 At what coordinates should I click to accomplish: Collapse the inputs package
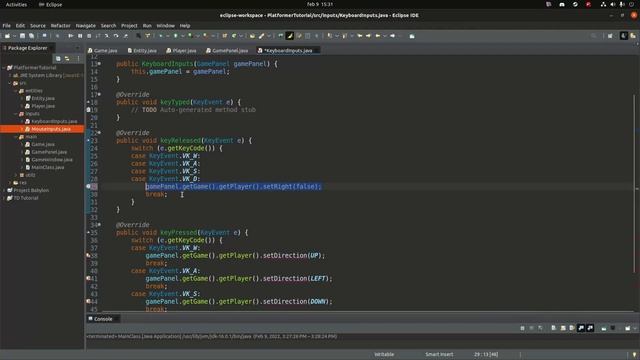coord(16,114)
